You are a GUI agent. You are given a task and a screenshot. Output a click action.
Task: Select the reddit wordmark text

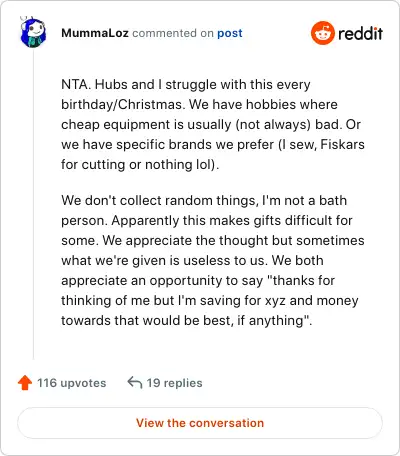point(360,33)
